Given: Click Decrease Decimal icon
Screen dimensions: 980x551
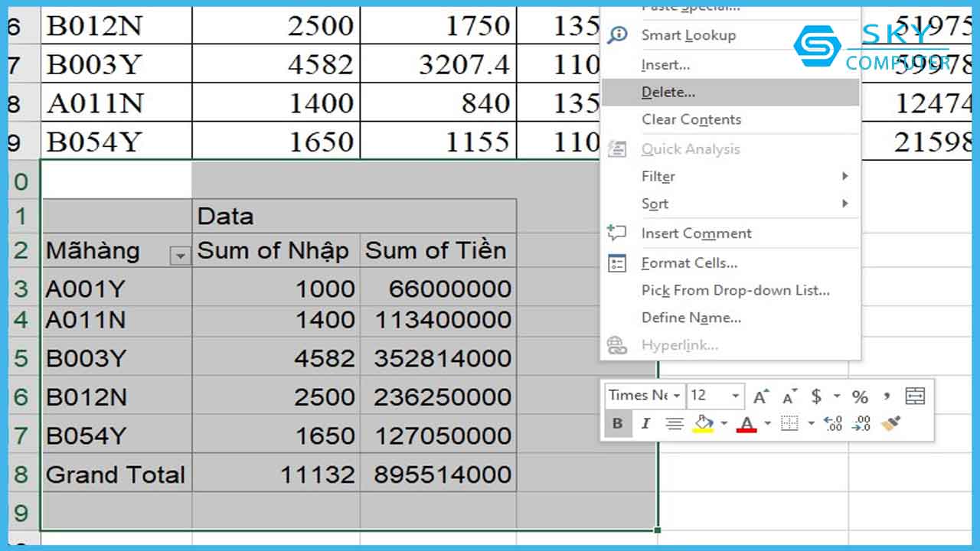Looking at the screenshot, I should point(861,423).
